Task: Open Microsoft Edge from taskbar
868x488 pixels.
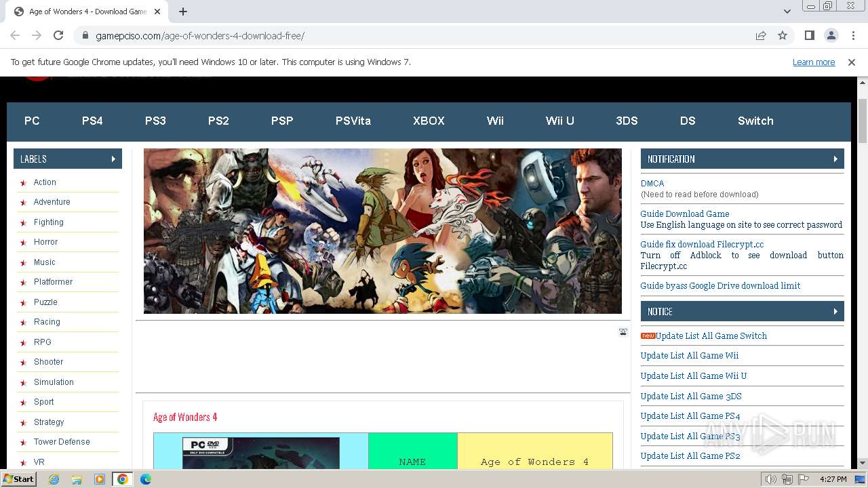Action: coord(145,479)
